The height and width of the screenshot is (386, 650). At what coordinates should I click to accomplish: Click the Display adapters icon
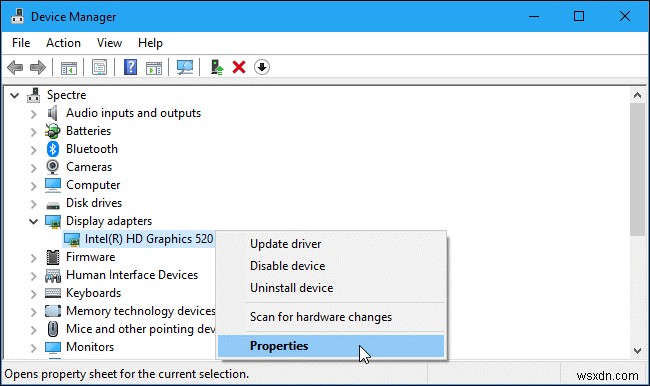[53, 221]
